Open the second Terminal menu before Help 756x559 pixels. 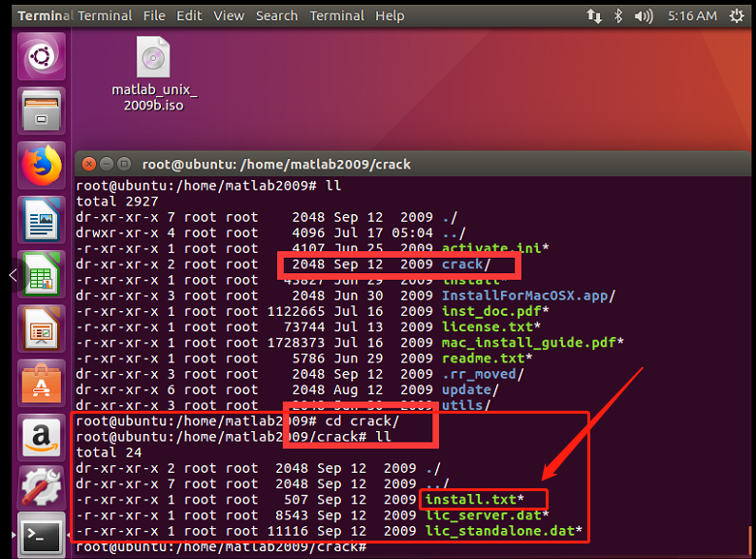(x=336, y=16)
